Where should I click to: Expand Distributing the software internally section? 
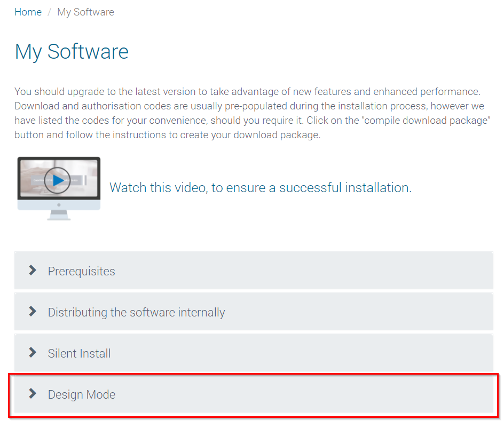tap(136, 312)
